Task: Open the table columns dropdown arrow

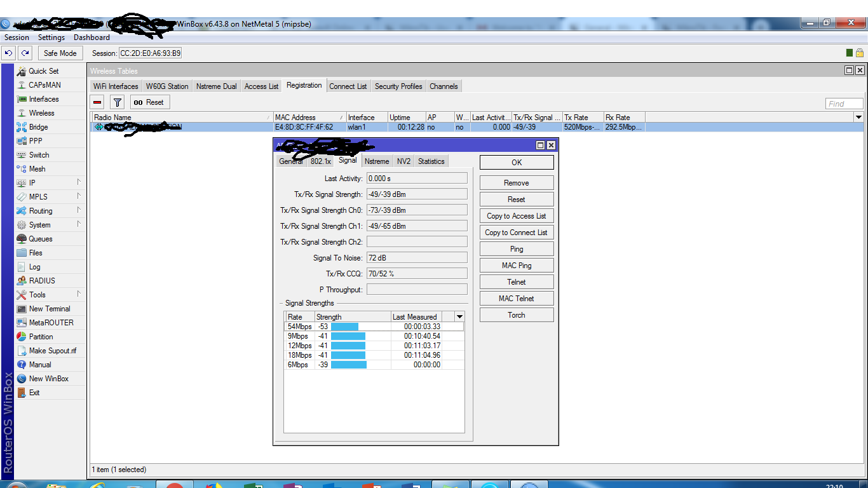Action: (859, 118)
